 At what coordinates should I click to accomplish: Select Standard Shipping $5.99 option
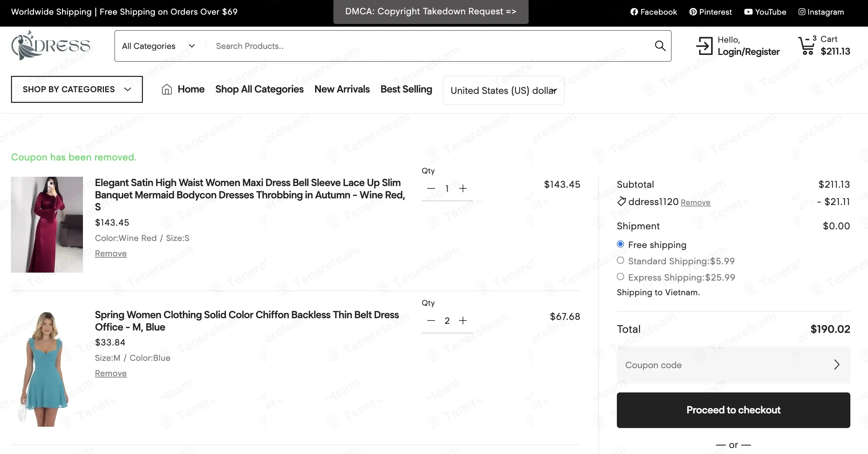pos(620,260)
